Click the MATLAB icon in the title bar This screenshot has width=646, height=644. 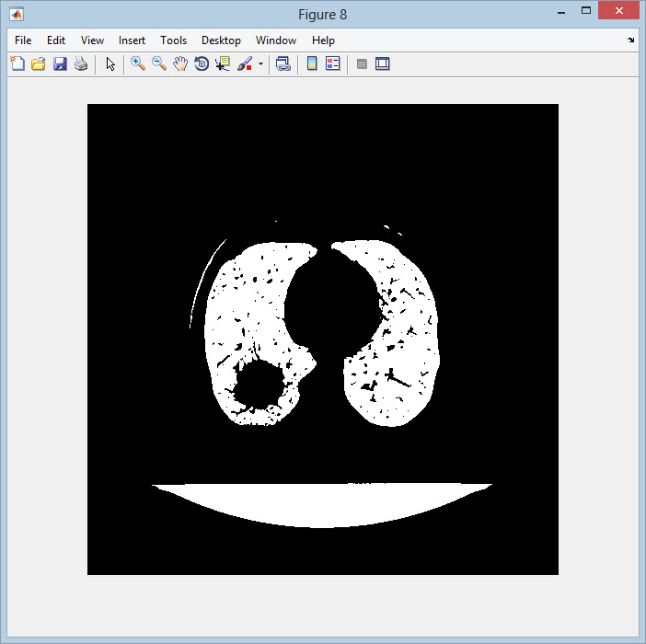click(x=17, y=15)
